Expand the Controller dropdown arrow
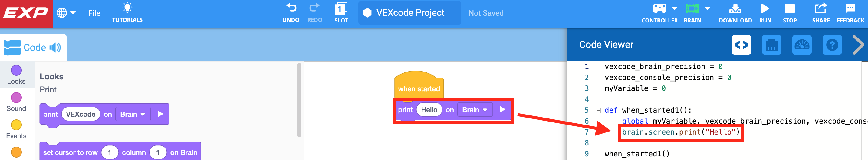 point(675,8)
